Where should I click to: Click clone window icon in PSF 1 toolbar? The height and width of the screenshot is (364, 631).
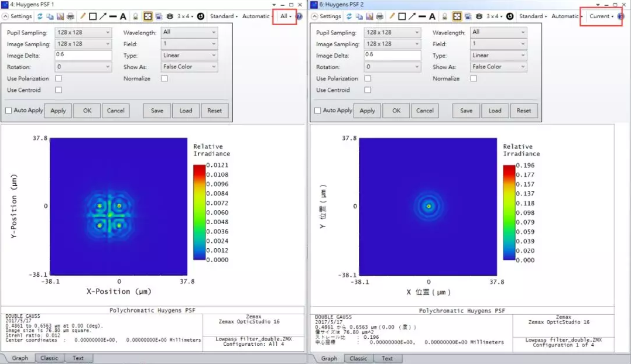[x=159, y=16]
